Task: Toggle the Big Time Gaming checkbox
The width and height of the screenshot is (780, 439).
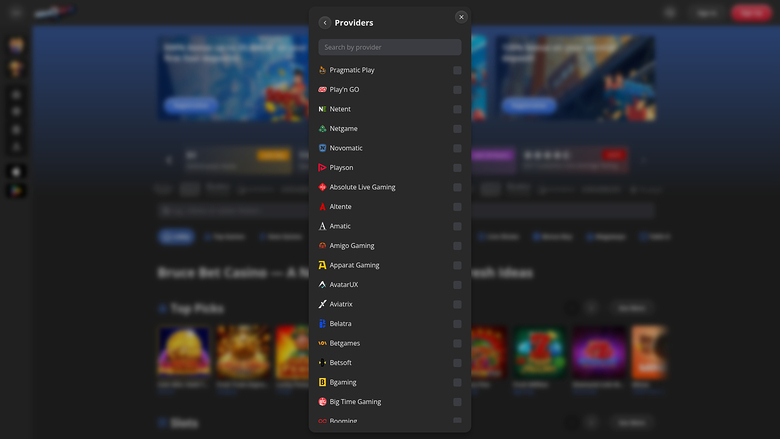Action: pos(457,402)
